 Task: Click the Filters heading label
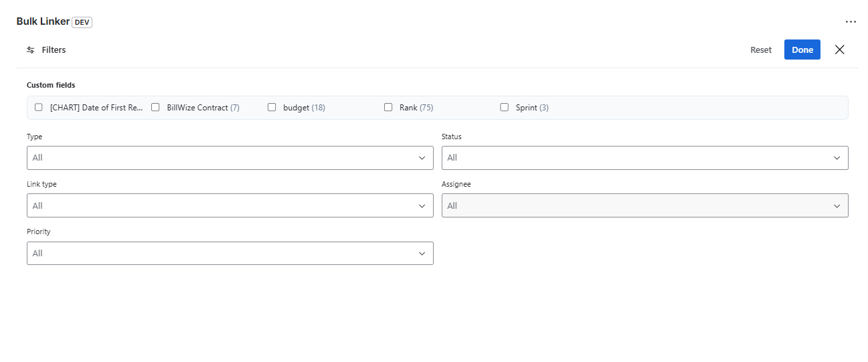[x=54, y=50]
